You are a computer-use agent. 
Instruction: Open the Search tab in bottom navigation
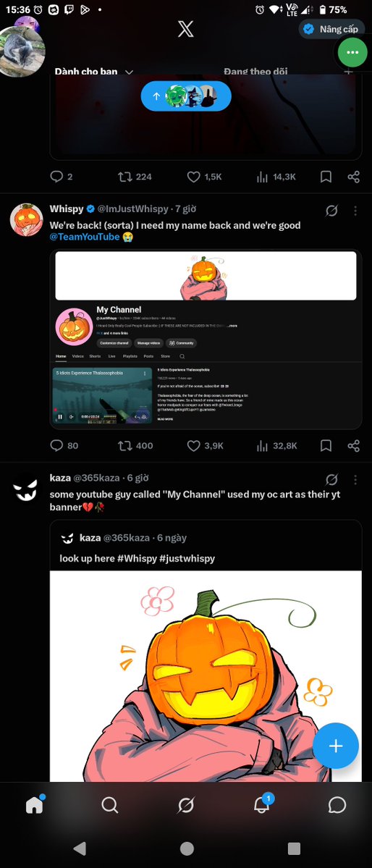[x=109, y=805]
